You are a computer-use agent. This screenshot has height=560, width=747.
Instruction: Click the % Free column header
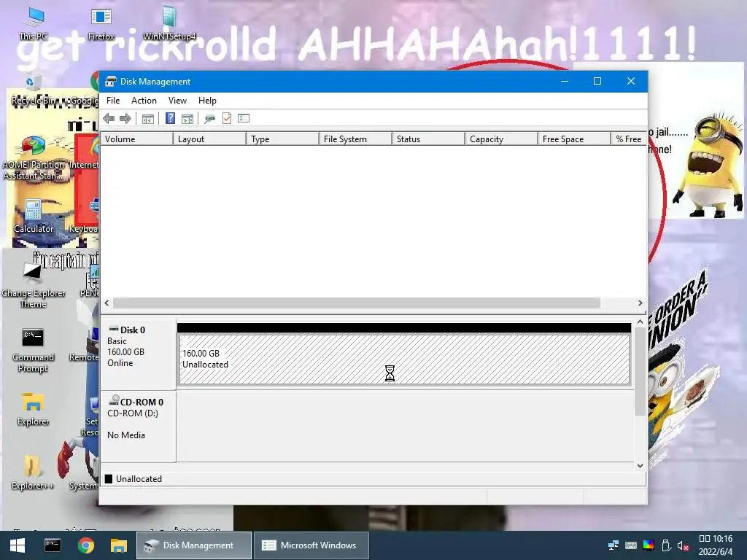coord(628,139)
